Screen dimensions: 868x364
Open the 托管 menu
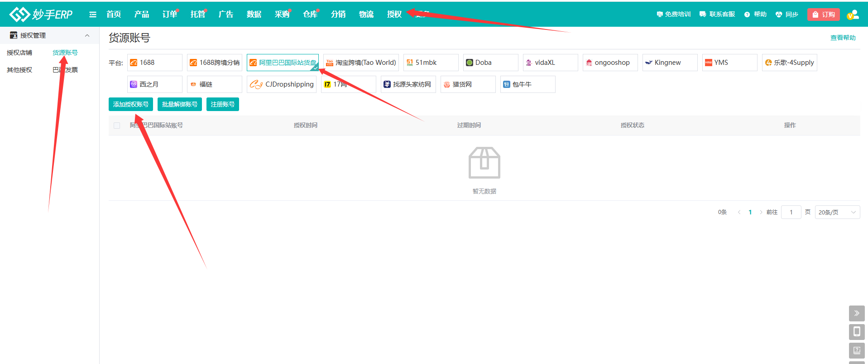(198, 15)
